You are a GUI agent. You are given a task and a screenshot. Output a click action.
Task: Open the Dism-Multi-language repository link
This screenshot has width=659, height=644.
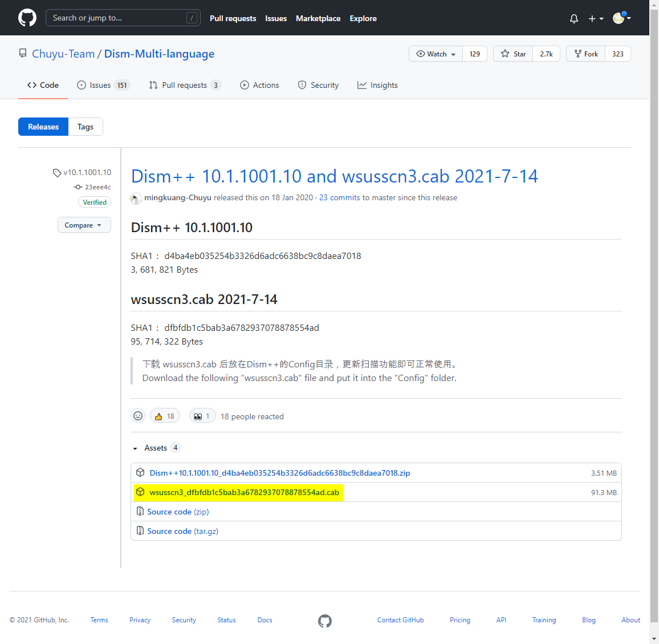coord(159,54)
